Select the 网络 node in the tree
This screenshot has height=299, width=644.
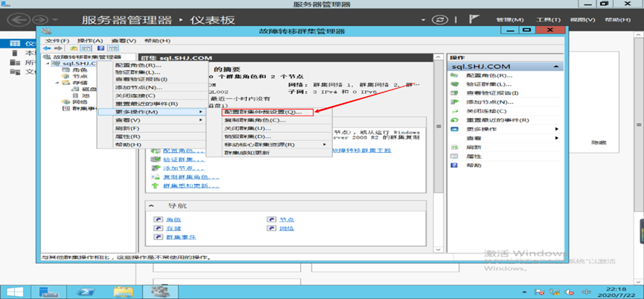coord(80,101)
